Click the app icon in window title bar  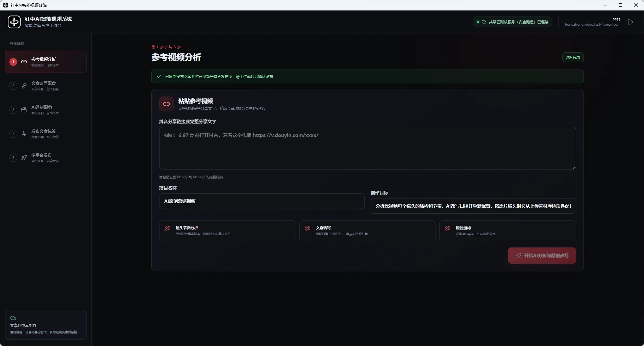6,5
